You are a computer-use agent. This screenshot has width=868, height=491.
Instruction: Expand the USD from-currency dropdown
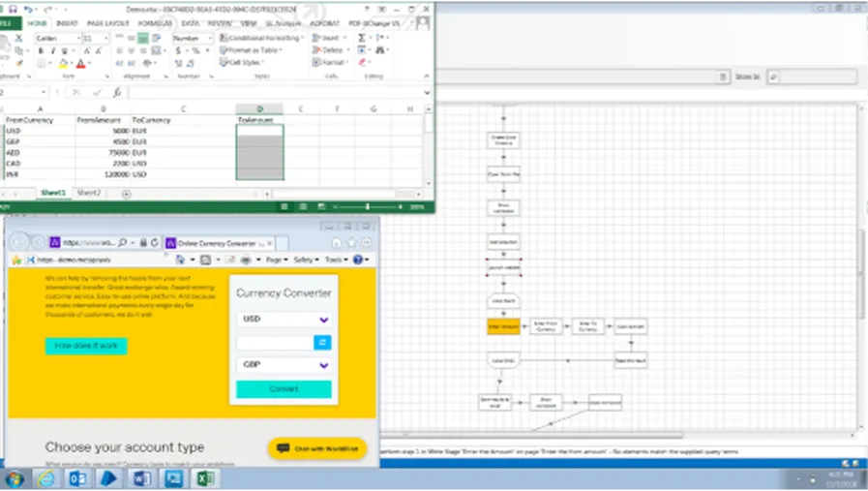click(x=324, y=320)
